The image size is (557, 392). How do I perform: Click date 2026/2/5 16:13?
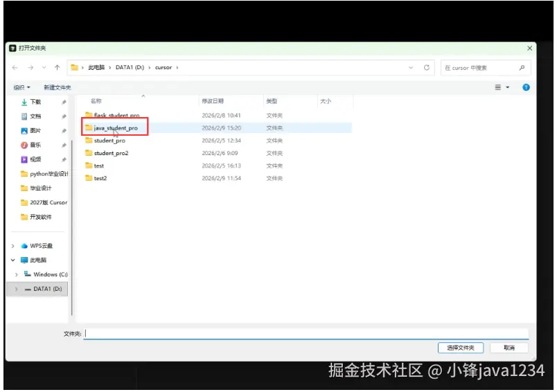coord(221,166)
